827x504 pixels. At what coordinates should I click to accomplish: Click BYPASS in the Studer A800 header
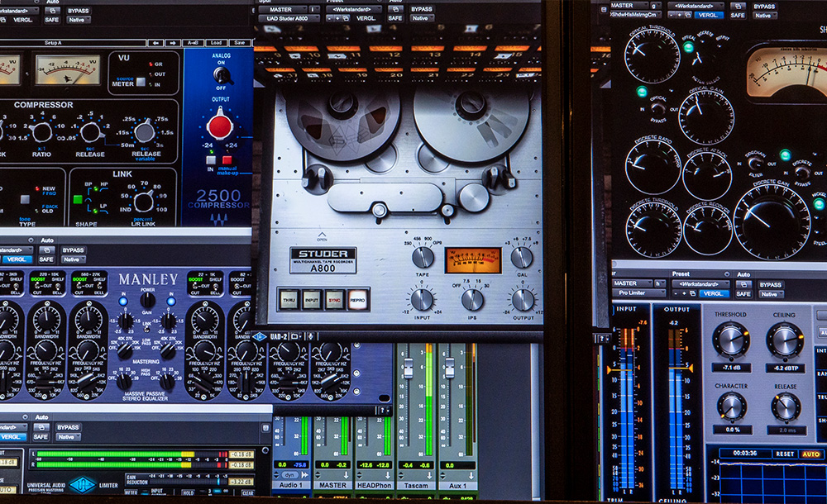pyautogui.click(x=422, y=9)
